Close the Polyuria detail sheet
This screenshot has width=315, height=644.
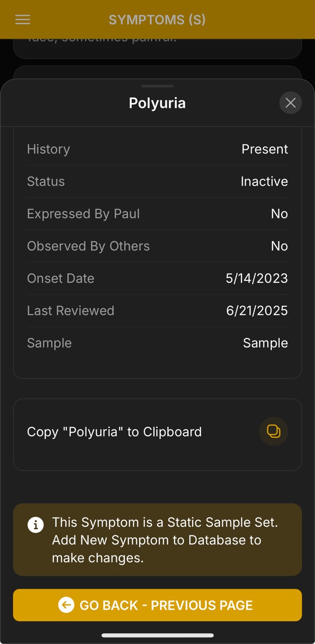(290, 103)
